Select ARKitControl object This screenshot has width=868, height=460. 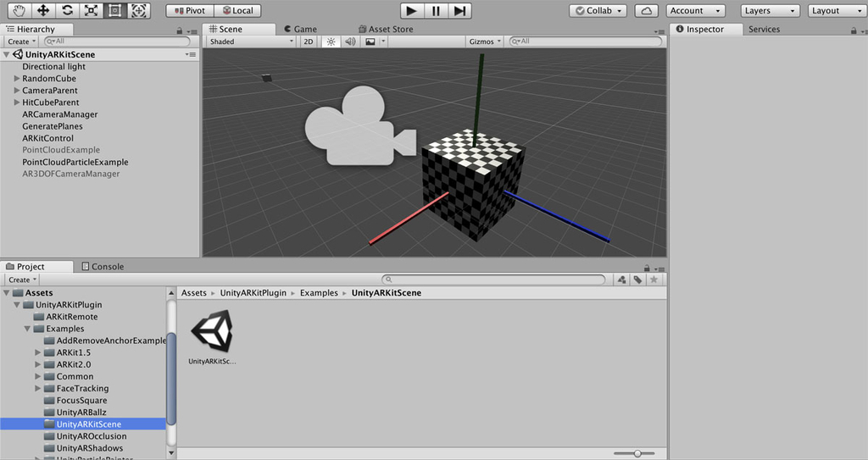coord(47,138)
